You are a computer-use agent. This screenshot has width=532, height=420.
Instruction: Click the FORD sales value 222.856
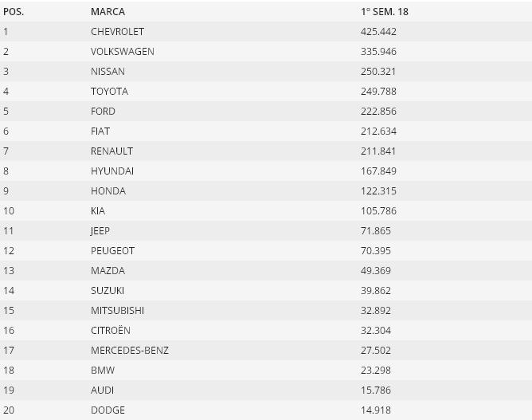[x=378, y=112]
